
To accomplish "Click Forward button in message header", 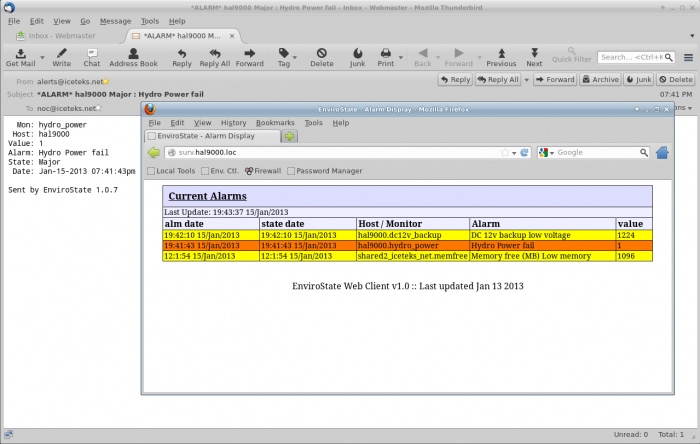I will 555,79.
